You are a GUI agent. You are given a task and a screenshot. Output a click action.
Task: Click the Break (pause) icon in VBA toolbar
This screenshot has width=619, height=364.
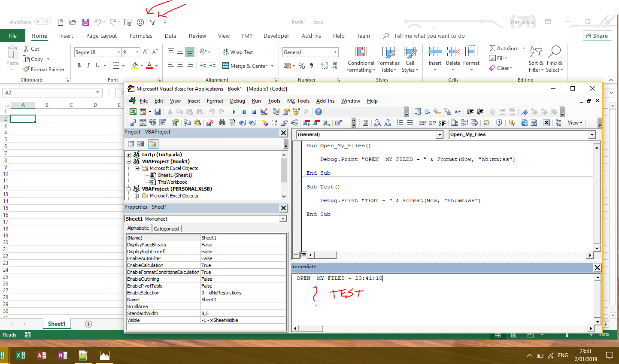point(244,112)
